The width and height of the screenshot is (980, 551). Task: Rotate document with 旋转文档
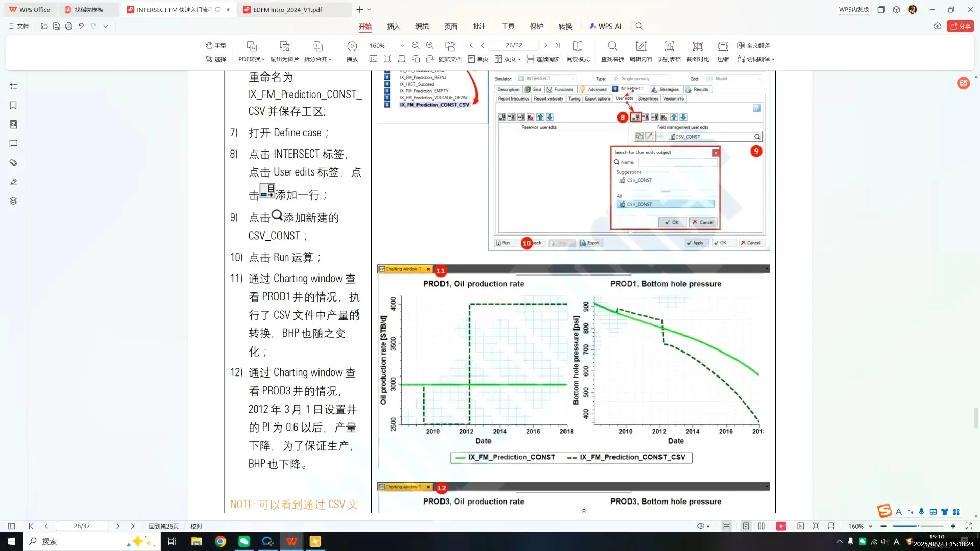(450, 52)
